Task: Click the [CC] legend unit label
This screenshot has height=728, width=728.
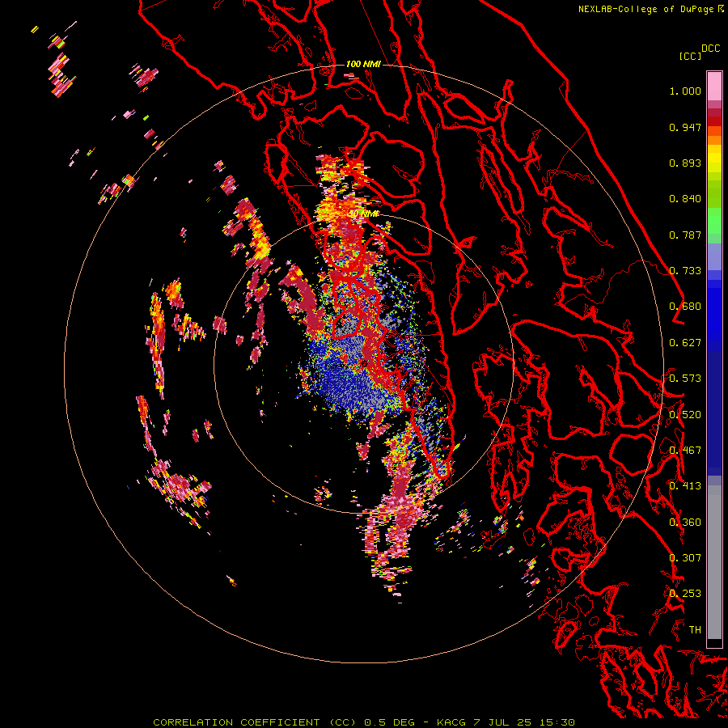Action: point(690,56)
